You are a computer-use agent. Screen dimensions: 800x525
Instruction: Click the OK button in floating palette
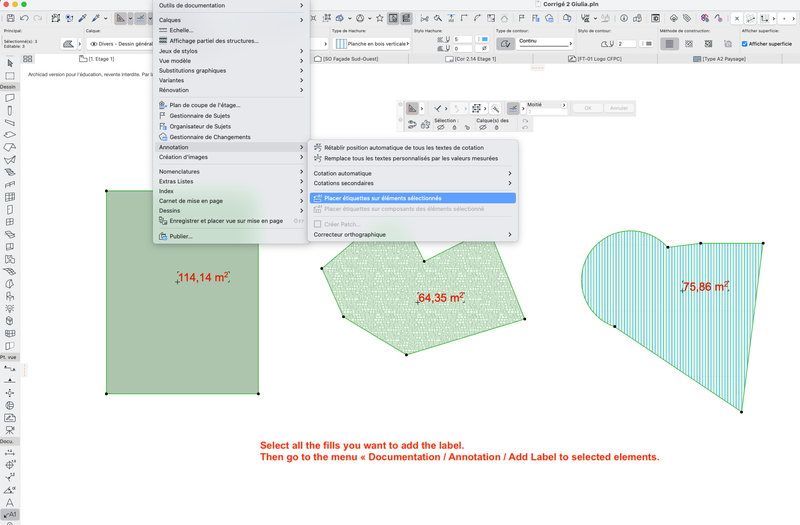(x=588, y=108)
